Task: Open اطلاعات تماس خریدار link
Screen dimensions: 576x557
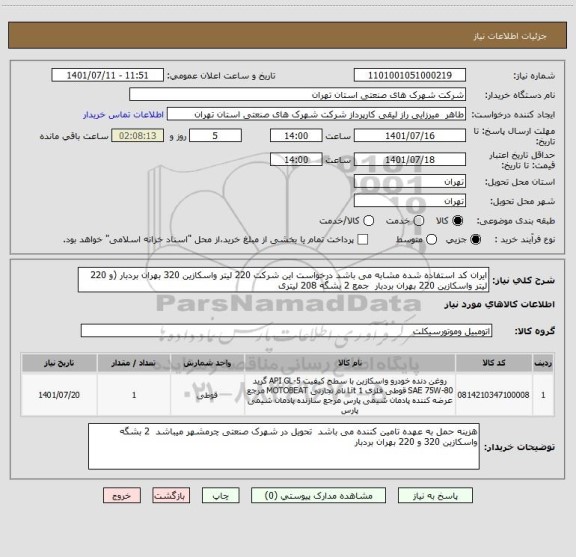Action: click(123, 115)
